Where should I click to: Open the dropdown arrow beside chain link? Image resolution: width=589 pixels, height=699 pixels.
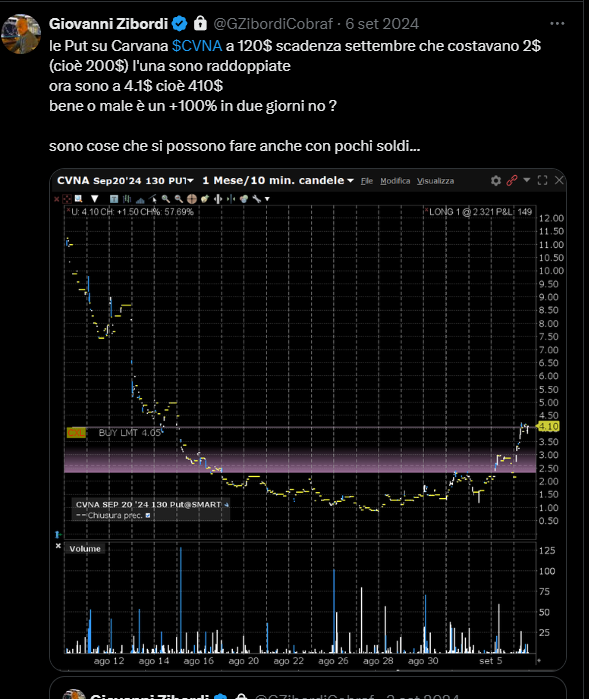[527, 180]
